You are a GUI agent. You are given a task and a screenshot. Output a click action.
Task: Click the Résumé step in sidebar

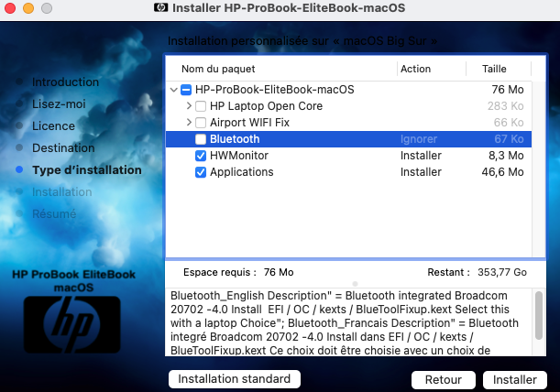point(54,213)
